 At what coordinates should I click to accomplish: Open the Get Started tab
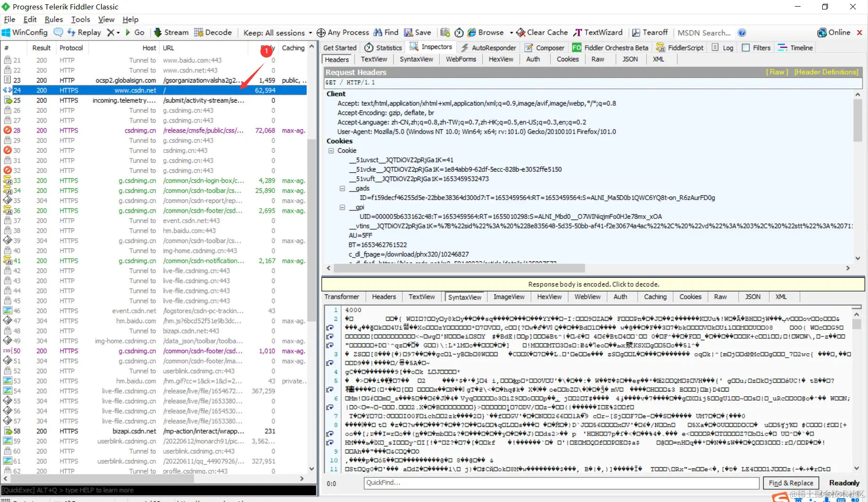click(340, 48)
